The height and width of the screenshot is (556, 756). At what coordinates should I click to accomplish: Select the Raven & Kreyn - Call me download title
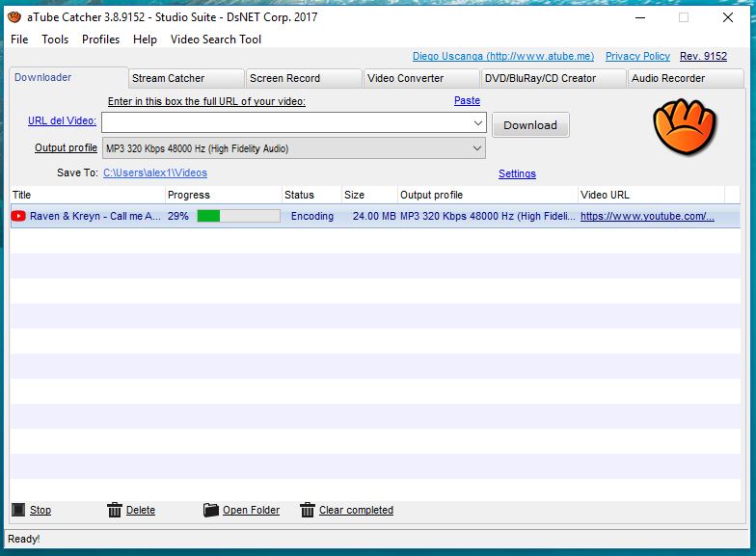tap(95, 216)
